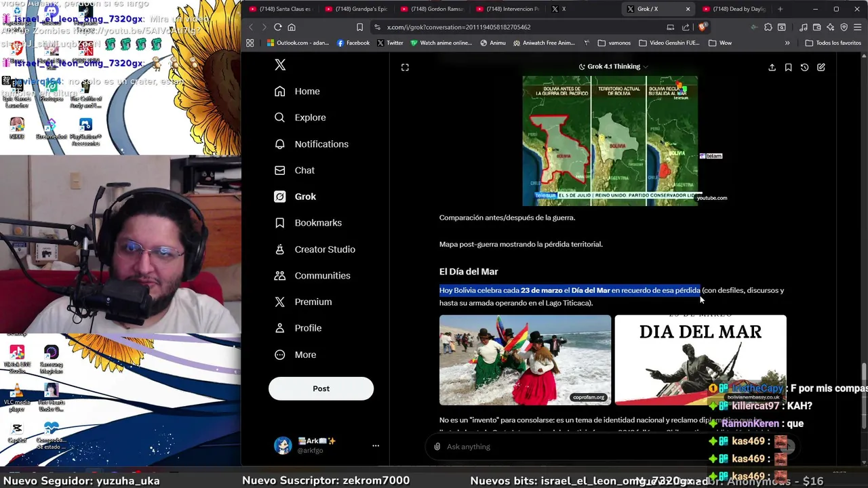Open the vamonos bookmark folder
Screen dimensions: 868x488
(614, 43)
